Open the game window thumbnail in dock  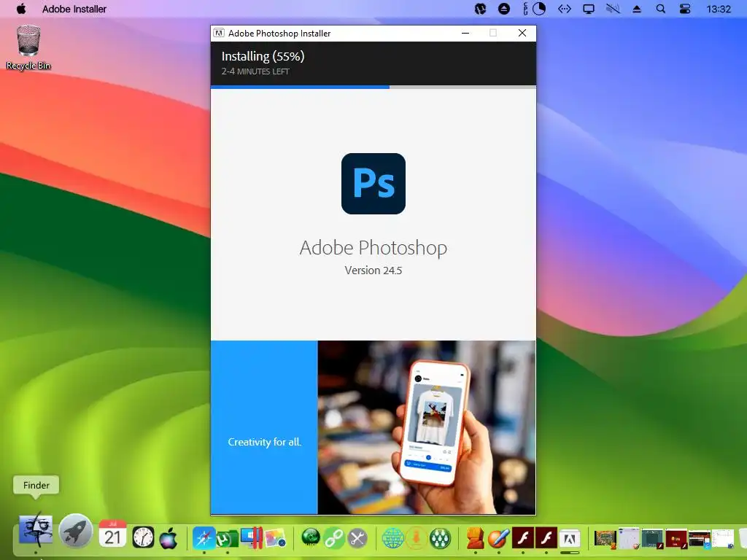click(605, 539)
